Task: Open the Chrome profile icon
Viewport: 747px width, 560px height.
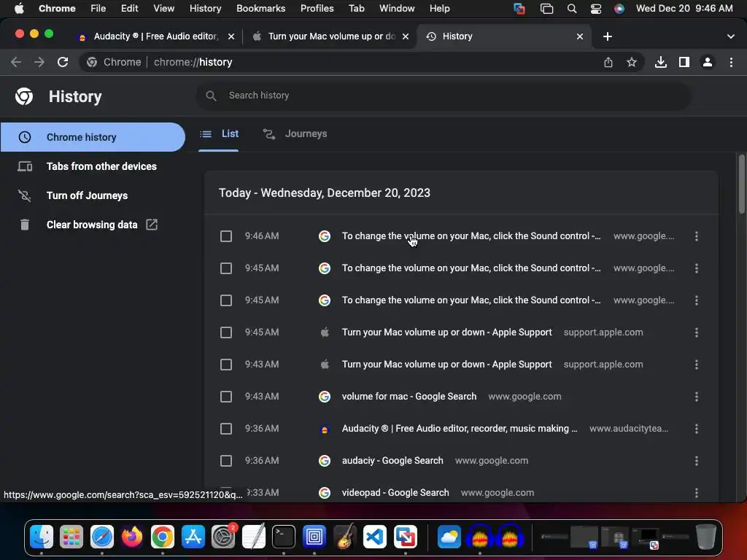Action: (x=708, y=62)
